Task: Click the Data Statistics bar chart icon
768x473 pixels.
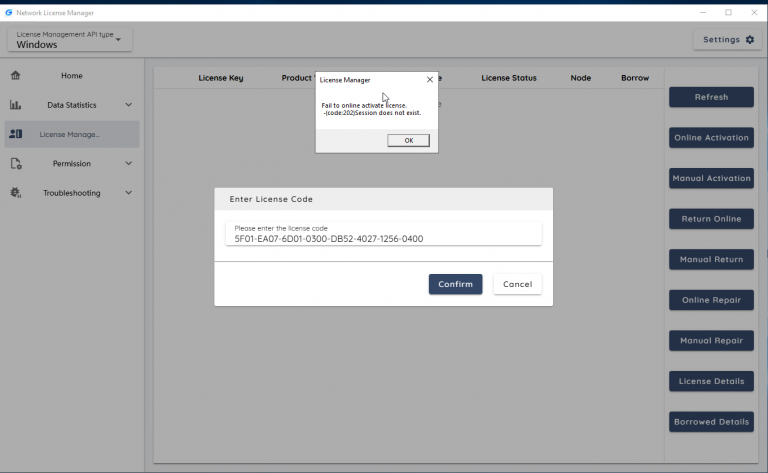Action: [x=16, y=105]
